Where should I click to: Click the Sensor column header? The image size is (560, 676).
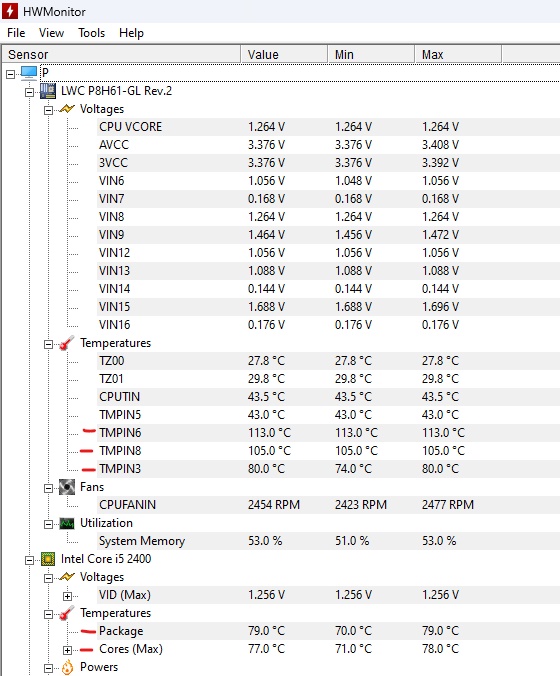pyautogui.click(x=121, y=54)
